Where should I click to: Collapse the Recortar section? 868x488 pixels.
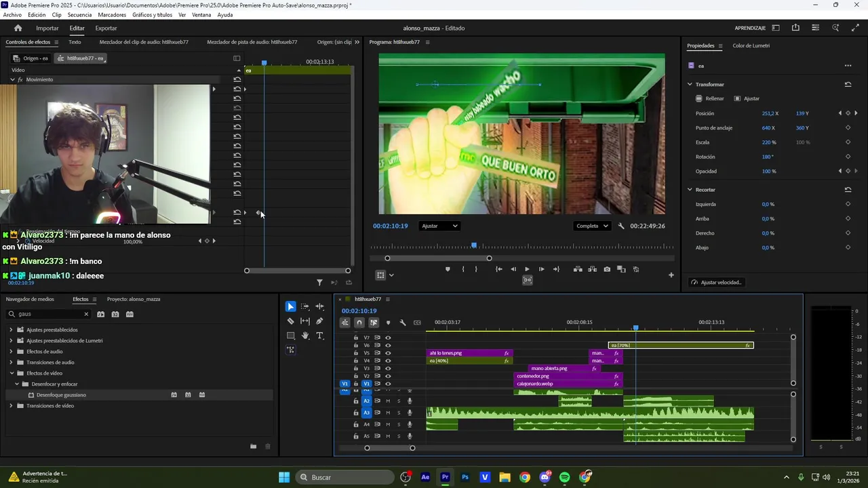tap(690, 189)
